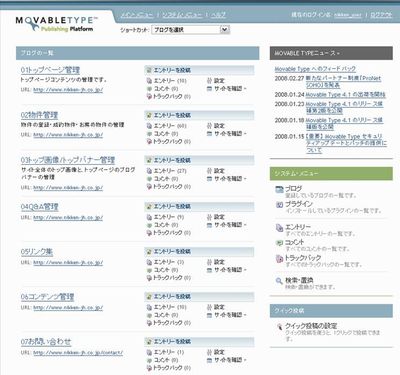Click the trackback icon for 01トップページ管理
The image size is (400, 375).
(x=149, y=97)
